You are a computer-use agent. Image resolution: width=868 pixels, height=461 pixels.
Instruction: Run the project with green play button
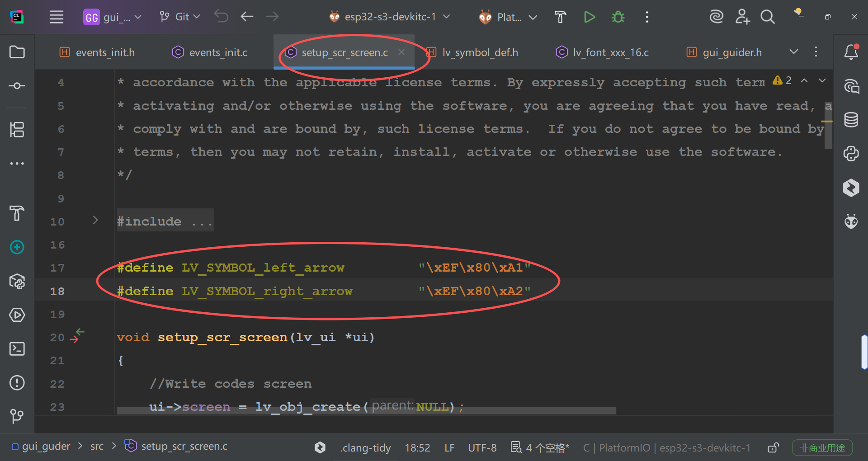click(589, 17)
